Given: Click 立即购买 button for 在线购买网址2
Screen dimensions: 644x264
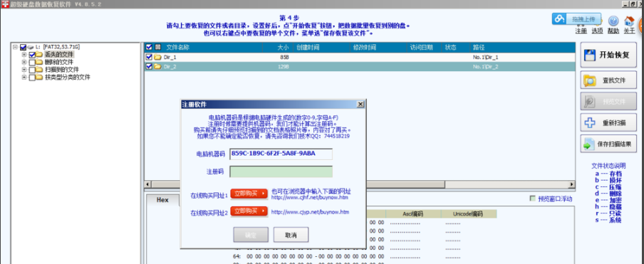Looking at the screenshot, I should (x=249, y=211).
